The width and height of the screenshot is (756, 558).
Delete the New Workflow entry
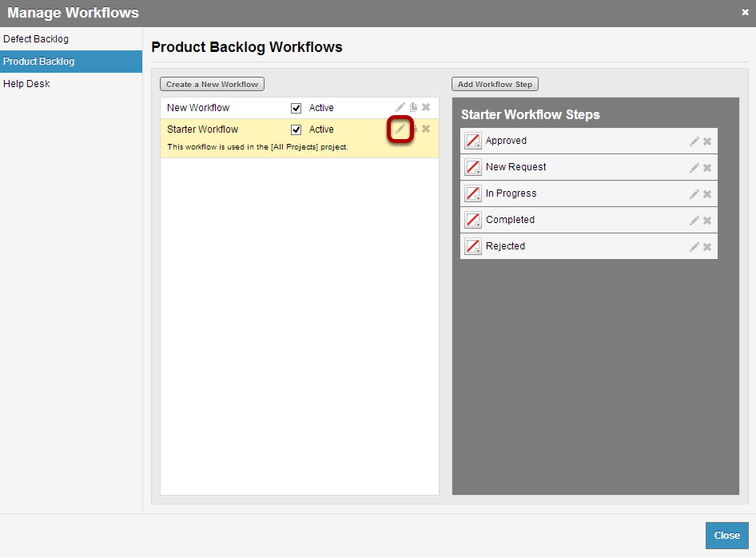[x=426, y=107]
